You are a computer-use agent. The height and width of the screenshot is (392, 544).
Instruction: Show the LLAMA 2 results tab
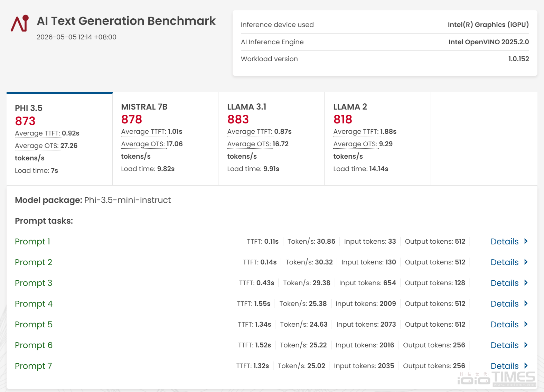(x=378, y=139)
